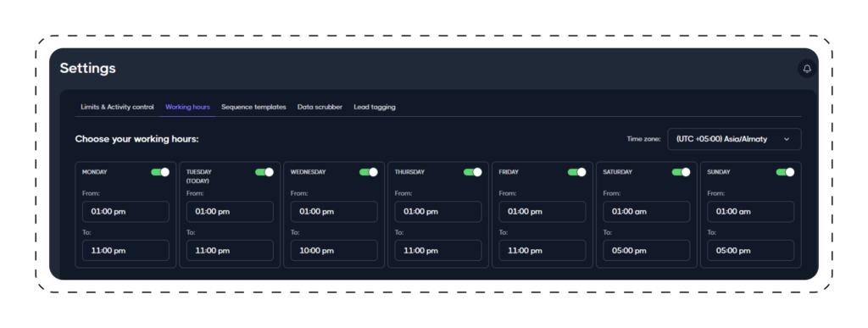Edit Monday To time field
Viewport: 868px width, 328px height.
125,251
